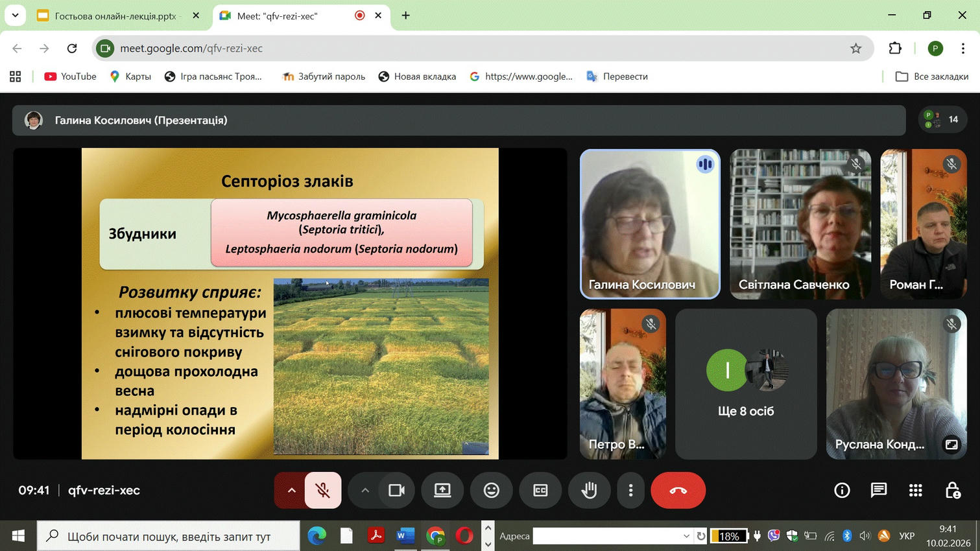Raise hand in the meeting
The image size is (980, 551).
click(x=589, y=491)
